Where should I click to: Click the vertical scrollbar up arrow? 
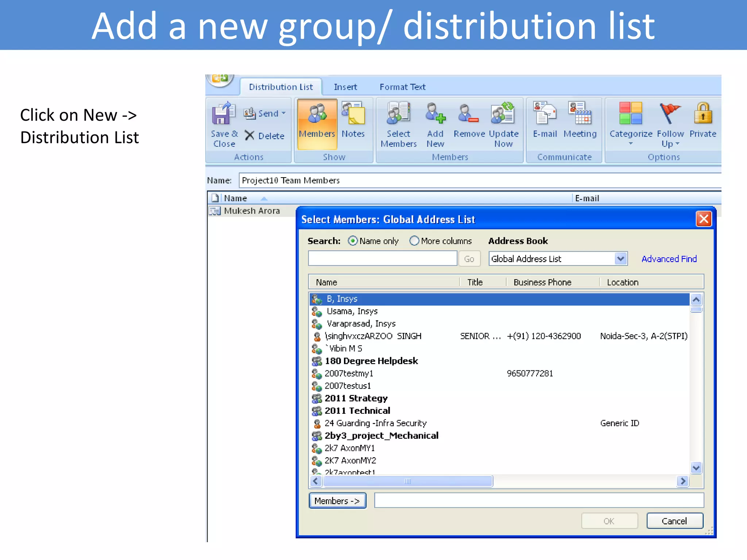tap(696, 300)
